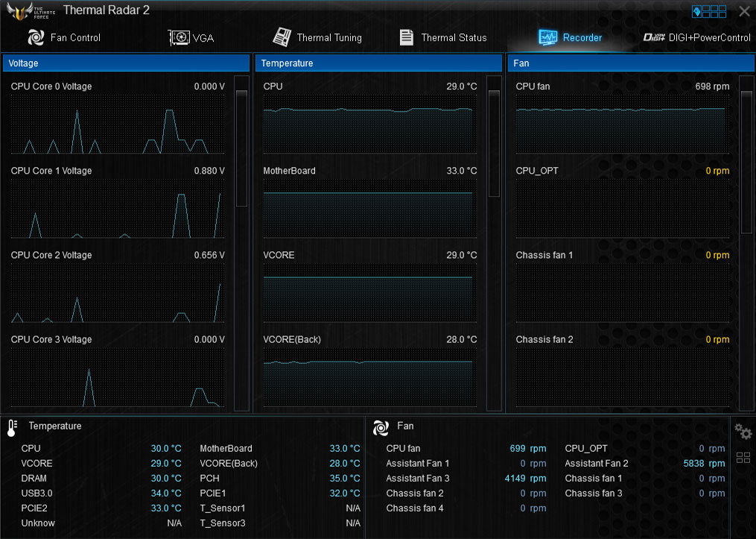Screen dimensions: 756x539
Task: Click the Chassis fan 4 label
Action: pyautogui.click(x=415, y=508)
